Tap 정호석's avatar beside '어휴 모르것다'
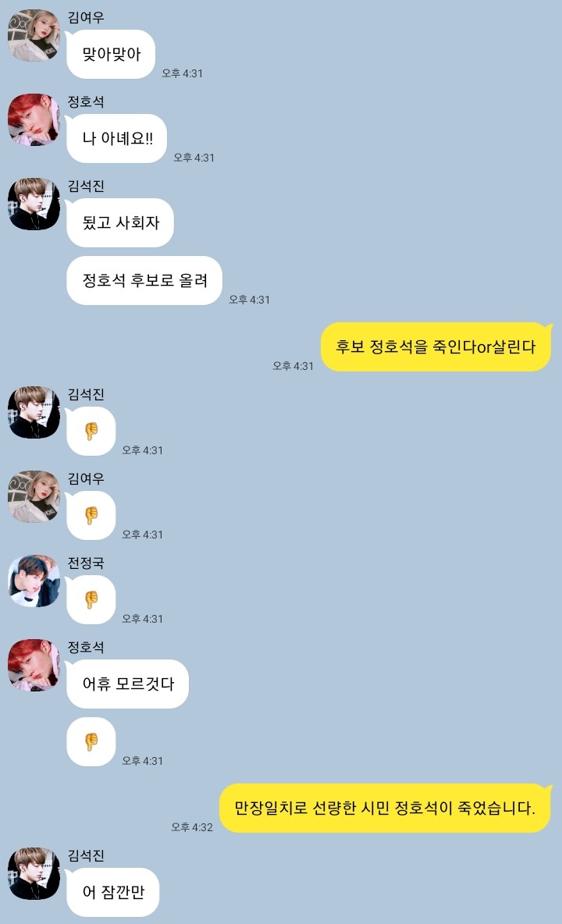 tap(34, 666)
